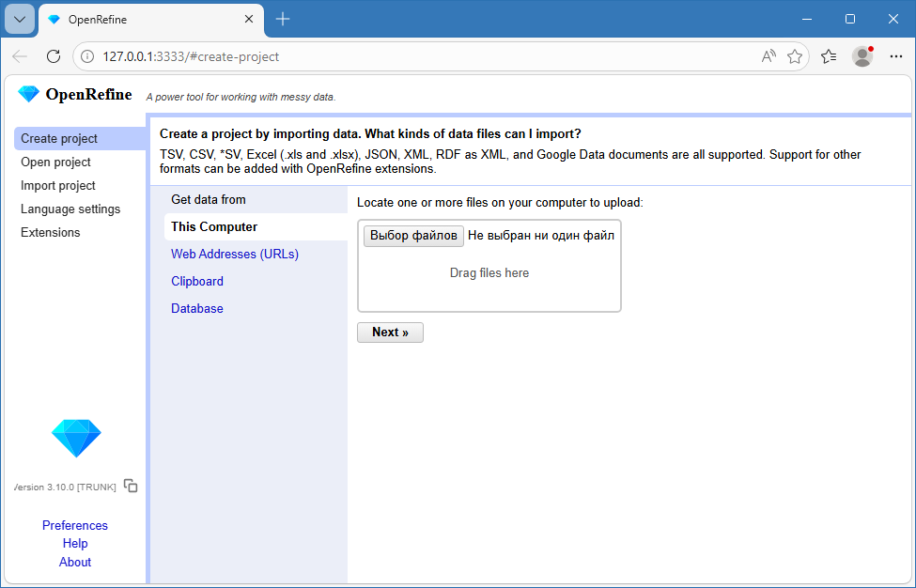Viewport: 916px width, 588px height.
Task: Click the 'Не выбран ни один файл' text
Action: (541, 236)
